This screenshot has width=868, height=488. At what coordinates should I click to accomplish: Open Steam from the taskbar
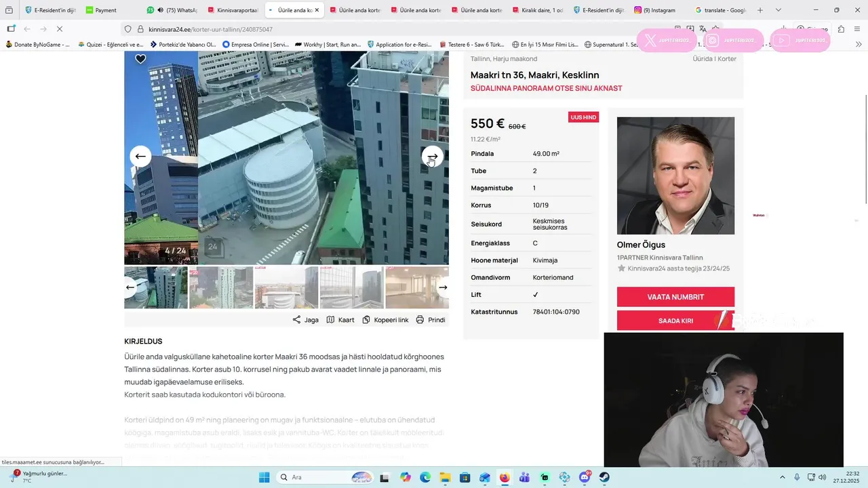coord(604,477)
